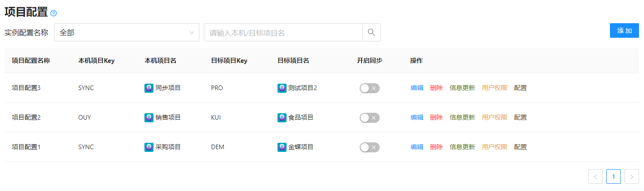Turn on sync switch for 项目配置2

pos(369,118)
